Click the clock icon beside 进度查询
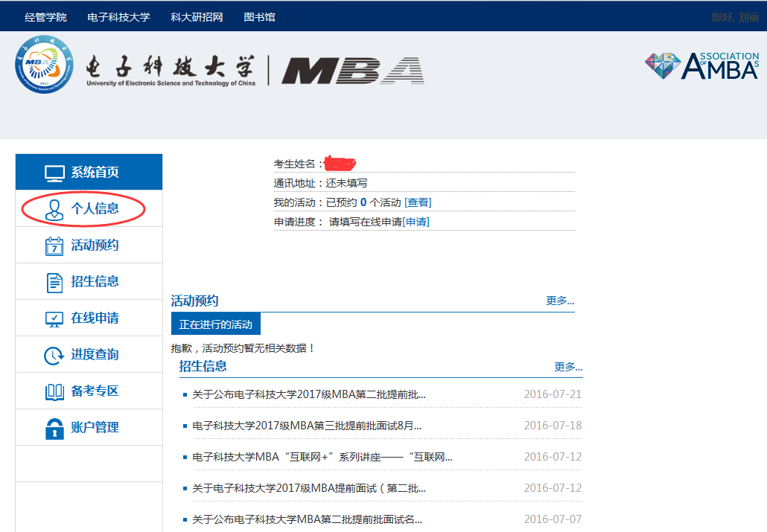Screen dimensions: 767x532 coord(54,356)
